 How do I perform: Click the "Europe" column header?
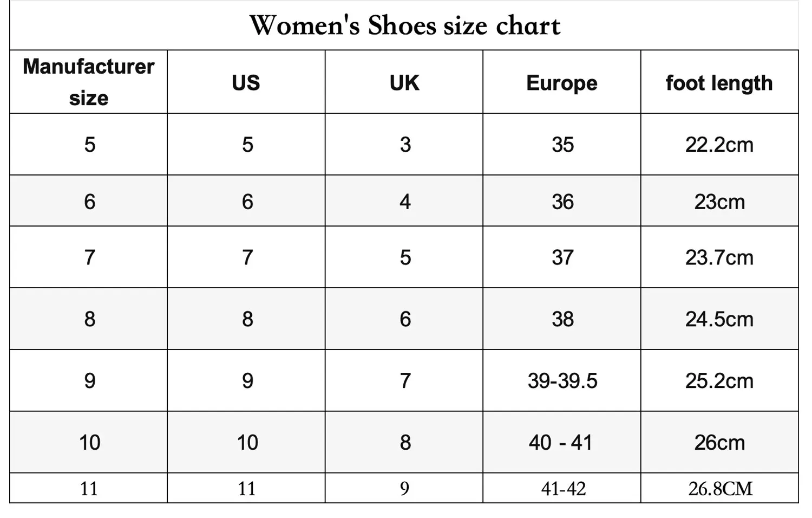click(562, 83)
